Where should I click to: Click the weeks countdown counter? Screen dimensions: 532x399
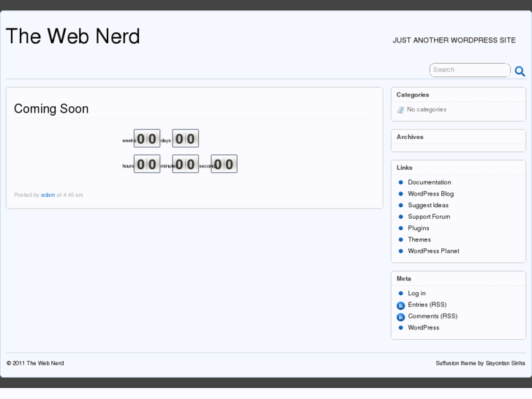pyautogui.click(x=147, y=138)
